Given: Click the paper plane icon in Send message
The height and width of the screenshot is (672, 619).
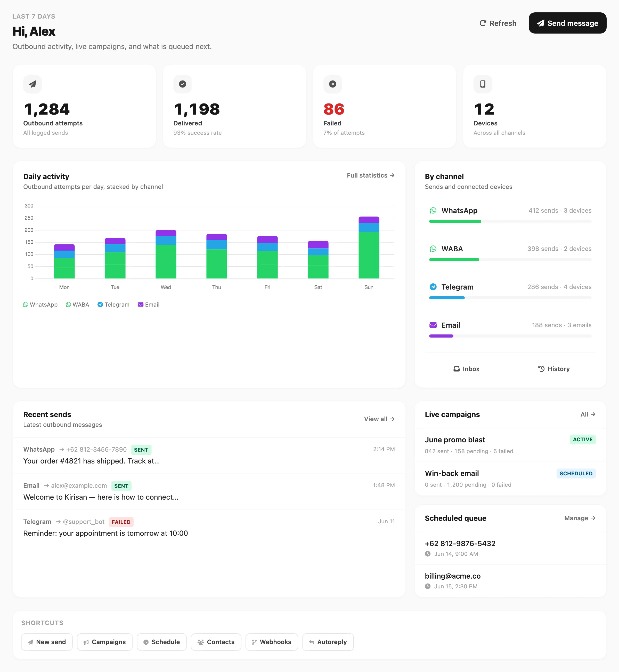Looking at the screenshot, I should [541, 23].
